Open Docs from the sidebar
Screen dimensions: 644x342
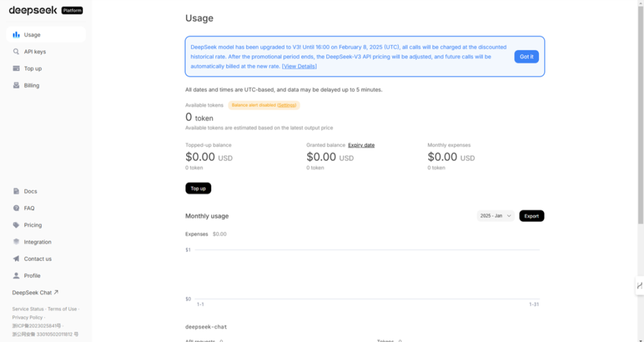45,191
